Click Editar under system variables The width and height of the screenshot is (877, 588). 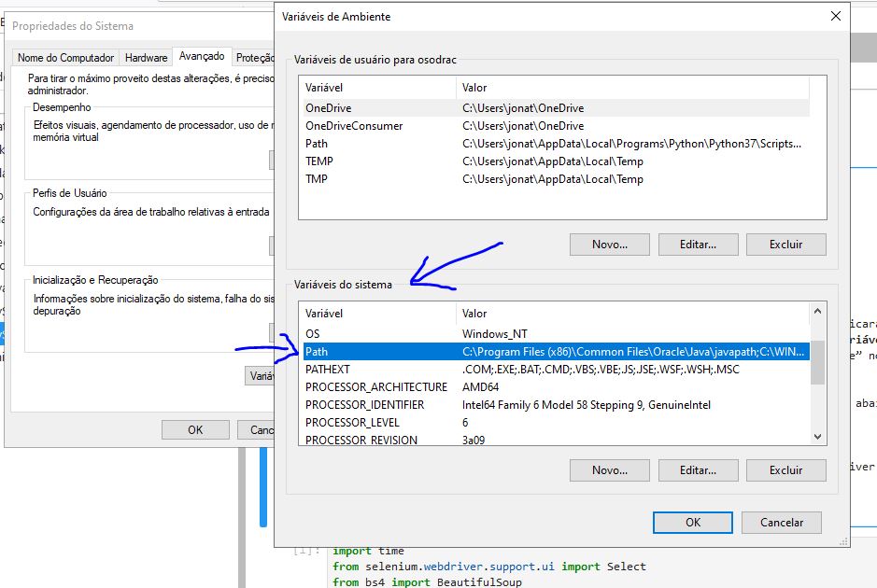pos(697,470)
